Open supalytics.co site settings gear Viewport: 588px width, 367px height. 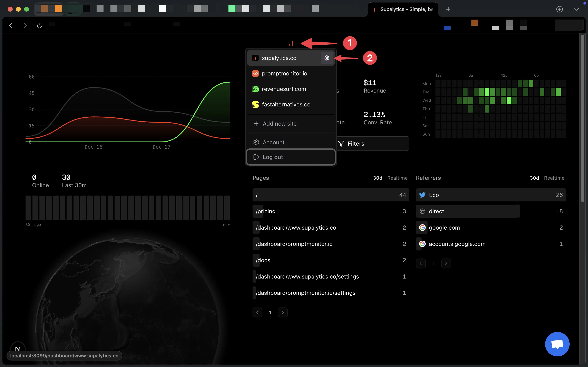click(326, 58)
